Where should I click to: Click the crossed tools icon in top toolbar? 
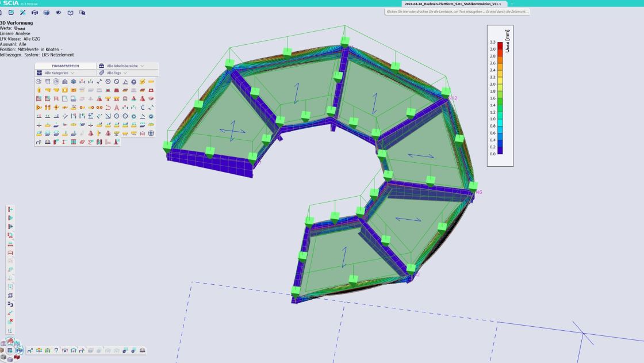(22, 12)
